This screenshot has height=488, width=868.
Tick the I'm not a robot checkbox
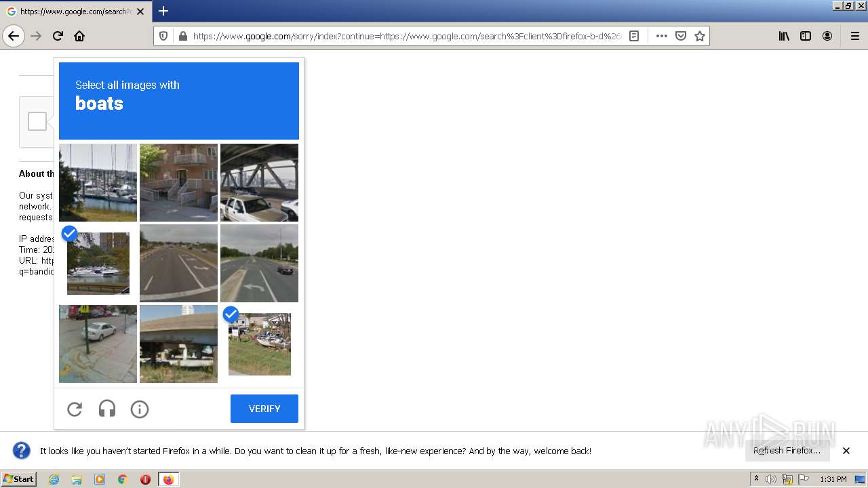pos(37,121)
